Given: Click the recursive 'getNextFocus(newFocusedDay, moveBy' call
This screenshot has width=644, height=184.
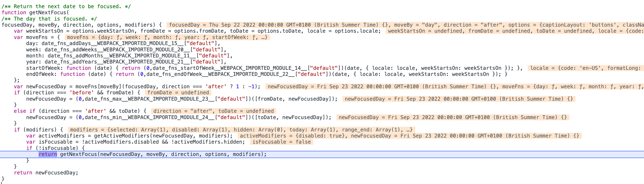Looking at the screenshot, I should (163, 154).
